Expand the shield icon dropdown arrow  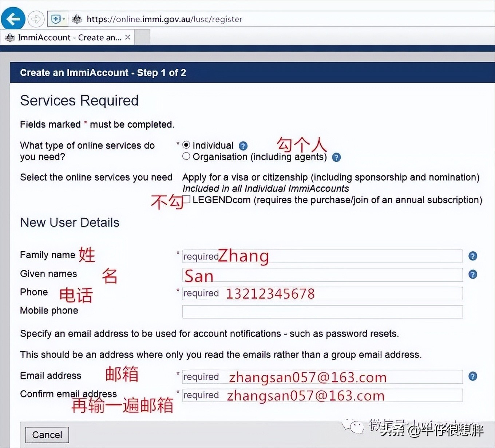(64, 19)
